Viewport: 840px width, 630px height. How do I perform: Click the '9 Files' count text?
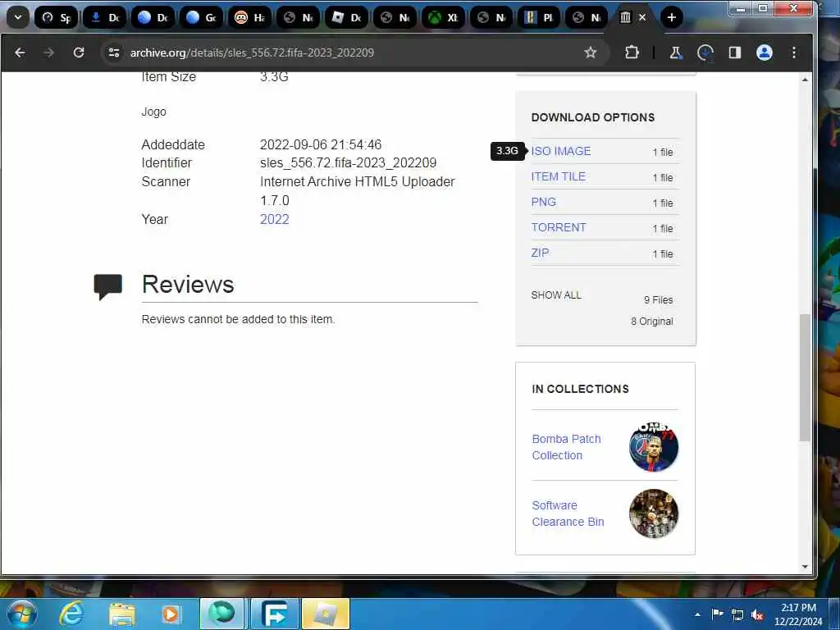click(x=659, y=300)
